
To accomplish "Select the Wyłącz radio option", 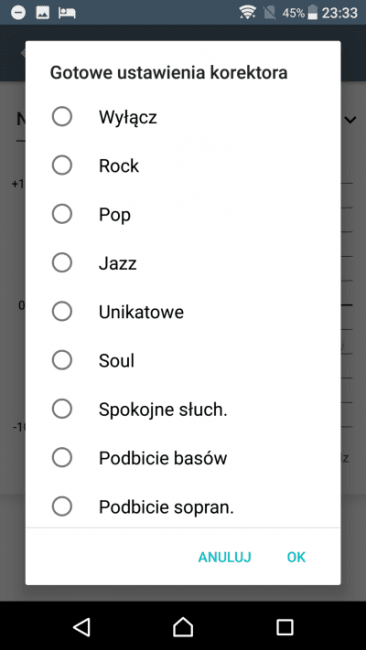I will coord(183,117).
